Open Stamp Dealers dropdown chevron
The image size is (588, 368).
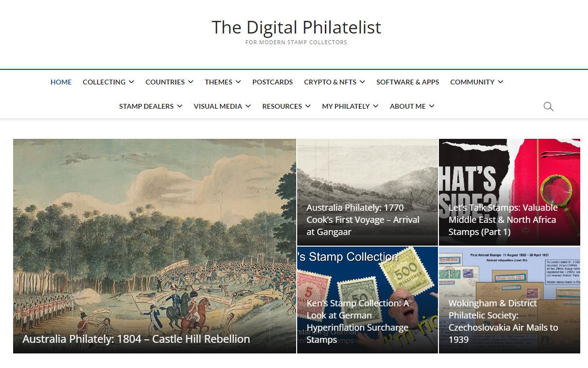[180, 106]
